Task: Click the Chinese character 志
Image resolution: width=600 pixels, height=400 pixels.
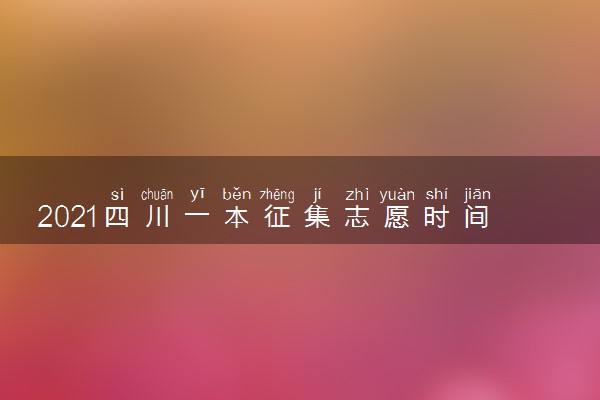Action: [357, 217]
